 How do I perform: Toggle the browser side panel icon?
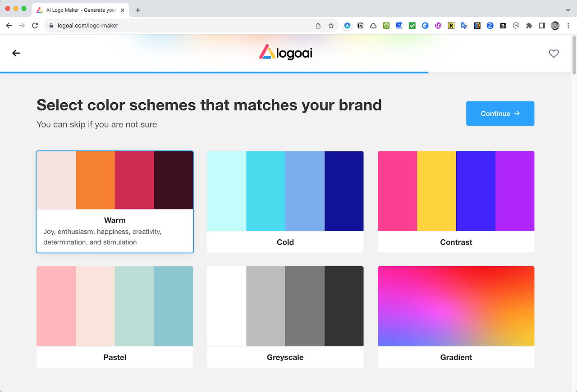pyautogui.click(x=542, y=26)
